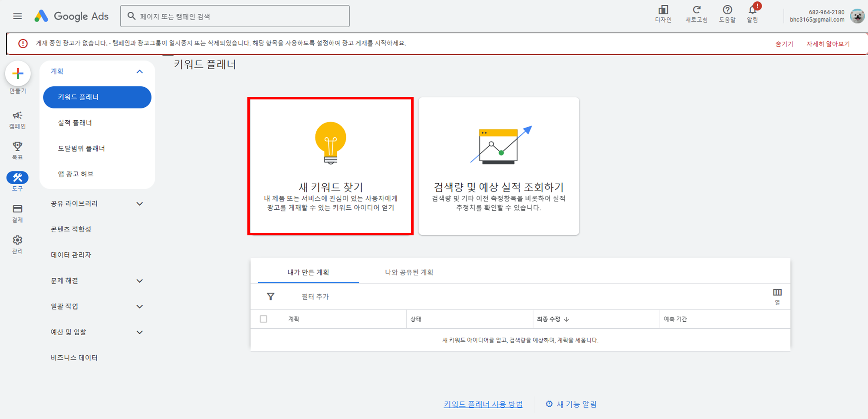Open the 새 키워드 찾기 card
868x419 pixels.
pos(330,166)
